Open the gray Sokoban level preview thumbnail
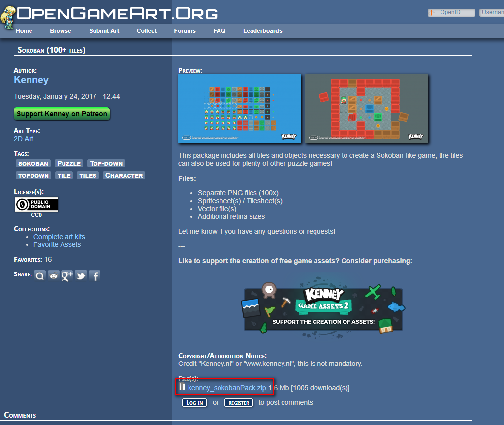504x425 pixels. point(367,109)
